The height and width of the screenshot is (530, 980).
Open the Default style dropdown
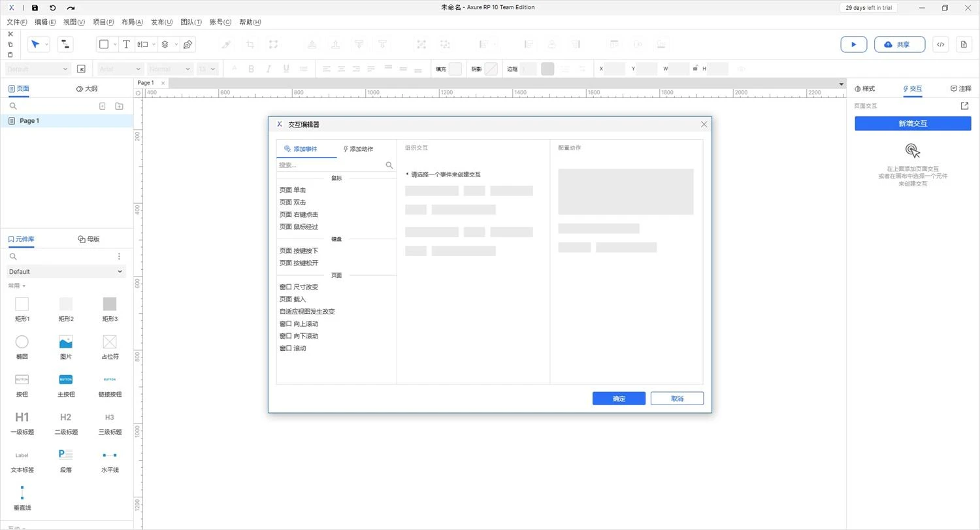click(37, 69)
